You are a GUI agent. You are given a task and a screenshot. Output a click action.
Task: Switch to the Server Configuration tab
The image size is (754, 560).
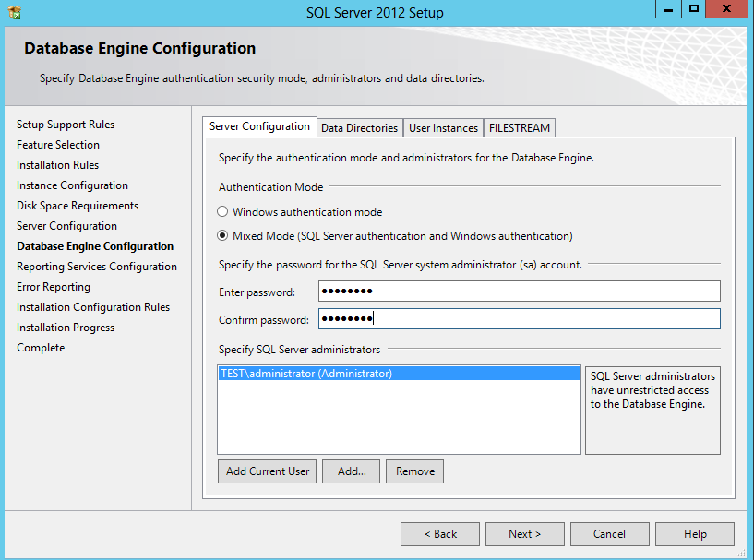tap(259, 127)
